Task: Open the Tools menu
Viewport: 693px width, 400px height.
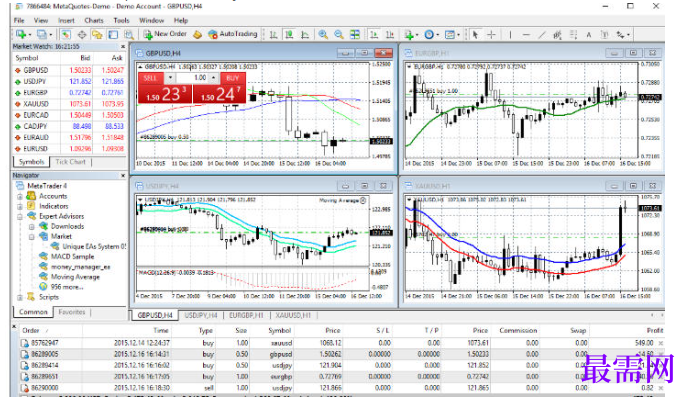Action: point(121,20)
